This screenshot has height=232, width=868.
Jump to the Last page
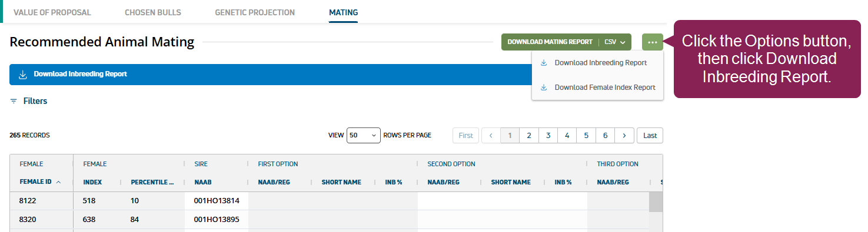point(650,135)
